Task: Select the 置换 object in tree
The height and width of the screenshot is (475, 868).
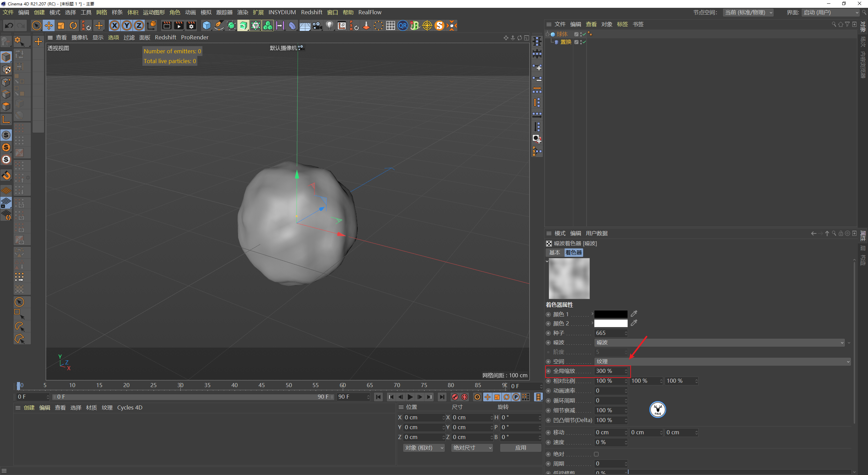Action: 566,42
